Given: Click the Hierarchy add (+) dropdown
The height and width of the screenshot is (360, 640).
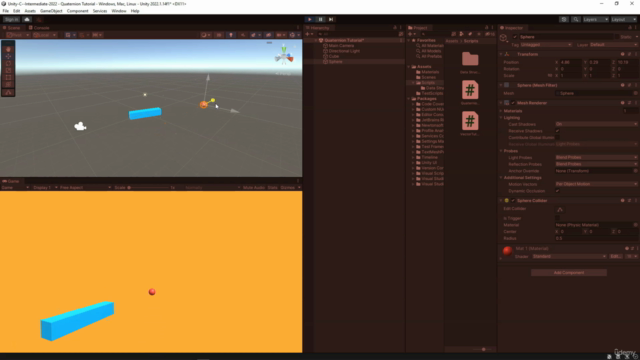Looking at the screenshot, I should point(309,34).
